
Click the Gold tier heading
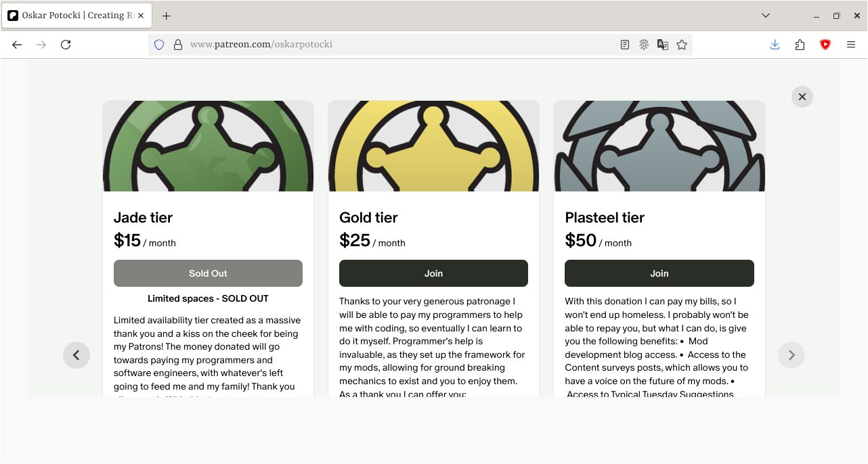[x=368, y=218]
